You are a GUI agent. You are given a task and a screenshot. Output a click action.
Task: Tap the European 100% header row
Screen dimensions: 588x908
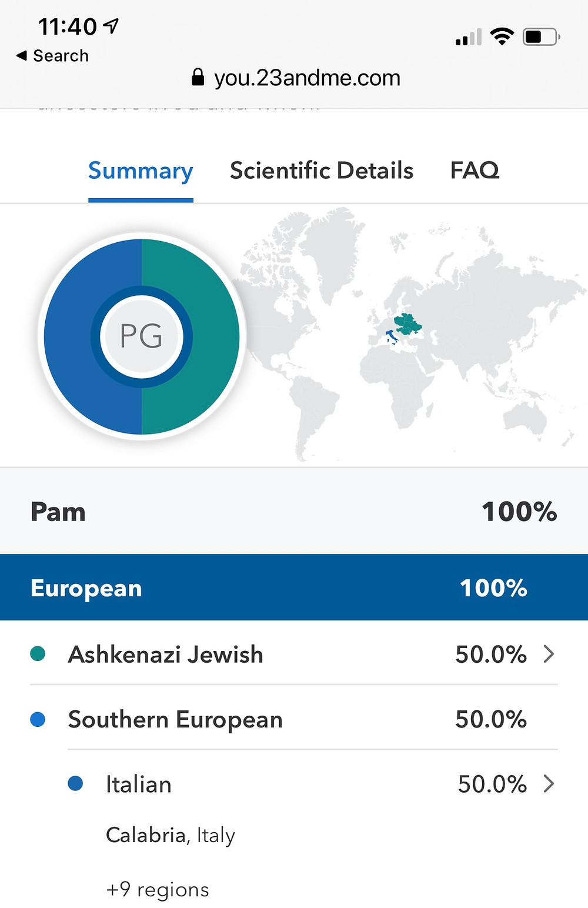(x=294, y=587)
